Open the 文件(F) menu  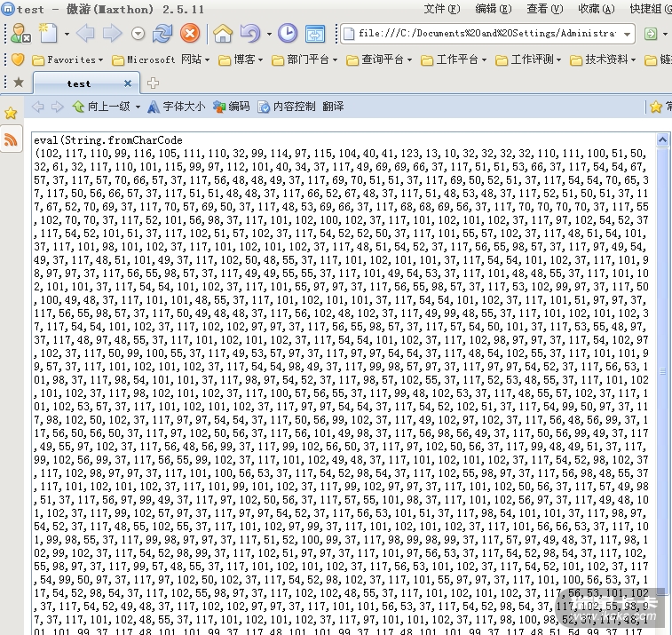pos(442,9)
